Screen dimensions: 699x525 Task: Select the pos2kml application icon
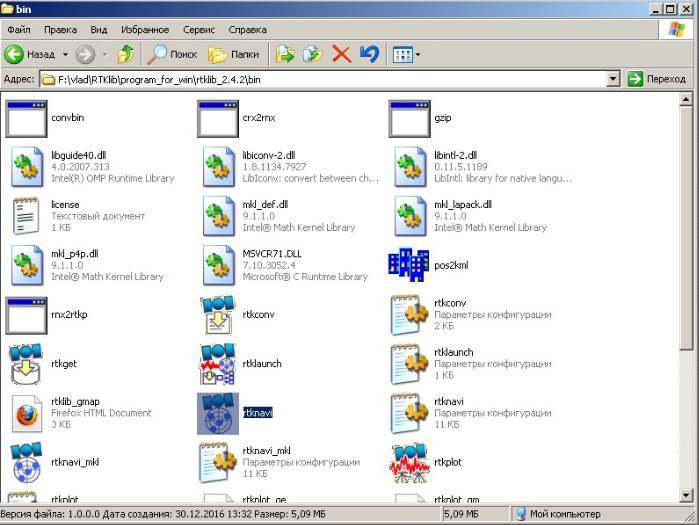tap(408, 264)
